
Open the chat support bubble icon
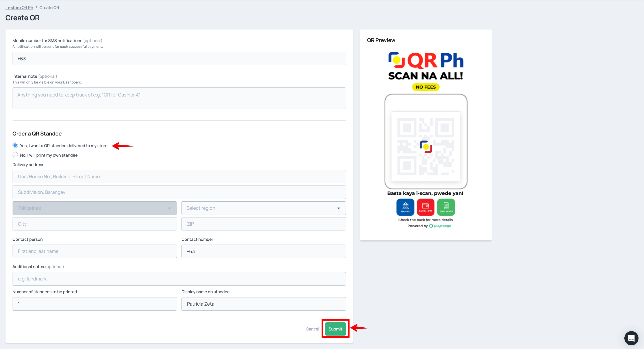coord(631,338)
